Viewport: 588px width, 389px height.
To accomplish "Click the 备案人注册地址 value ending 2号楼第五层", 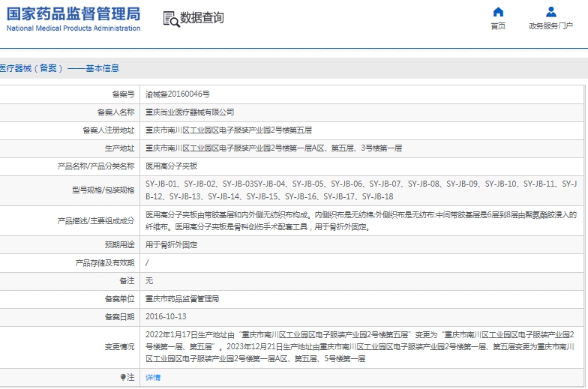I will (229, 130).
